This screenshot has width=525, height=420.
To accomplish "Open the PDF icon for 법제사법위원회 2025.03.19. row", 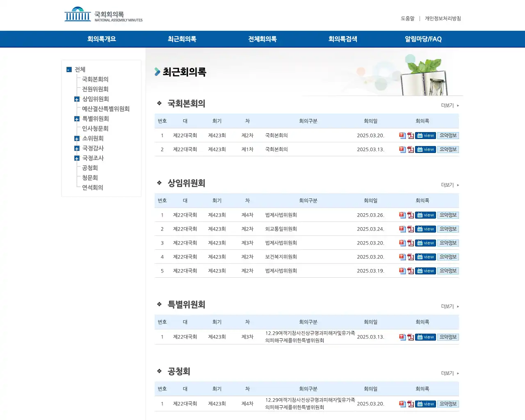I will click(411, 271).
